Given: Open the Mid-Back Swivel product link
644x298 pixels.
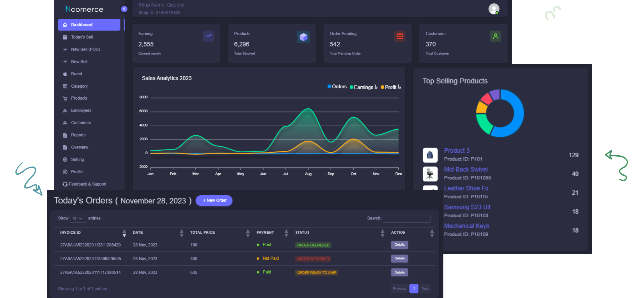Looking at the screenshot, I should [x=466, y=170].
